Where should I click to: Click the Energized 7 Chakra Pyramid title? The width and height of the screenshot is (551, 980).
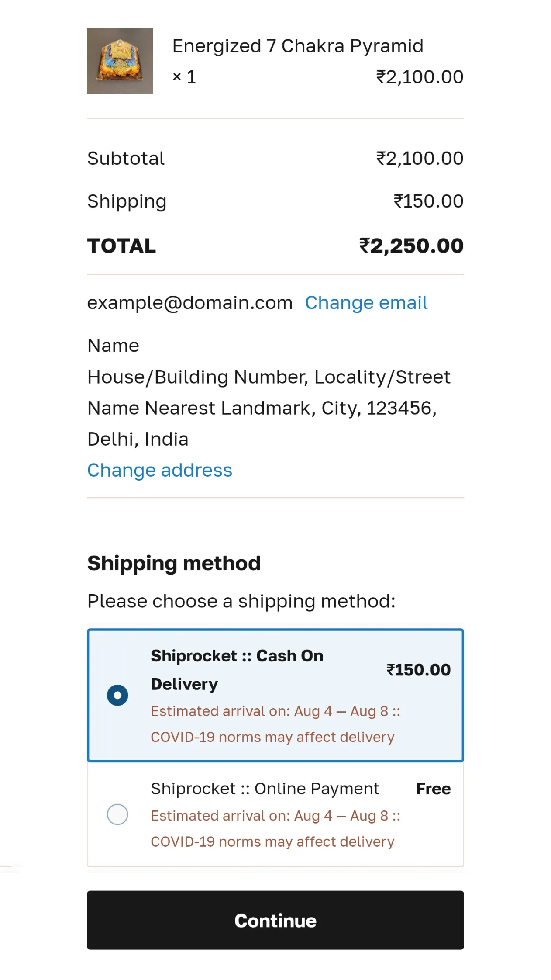[x=298, y=46]
